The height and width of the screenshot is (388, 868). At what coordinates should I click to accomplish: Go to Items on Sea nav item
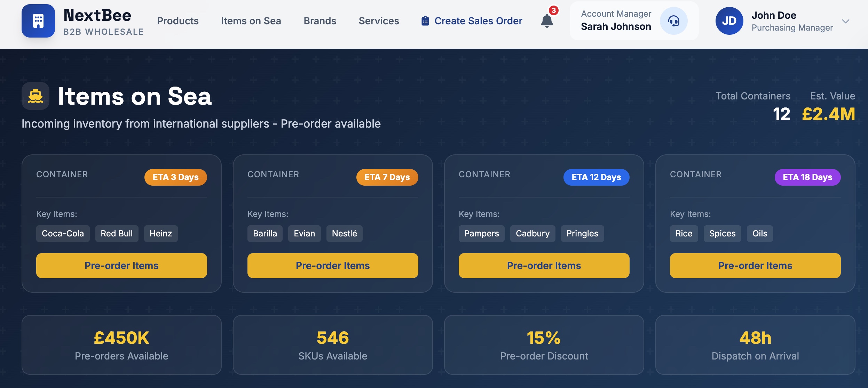(251, 21)
